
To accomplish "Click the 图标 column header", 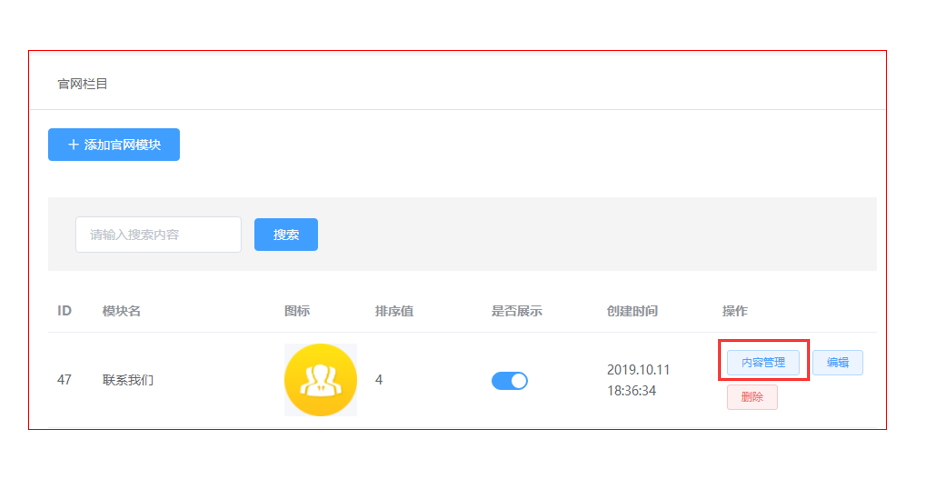I will (297, 311).
